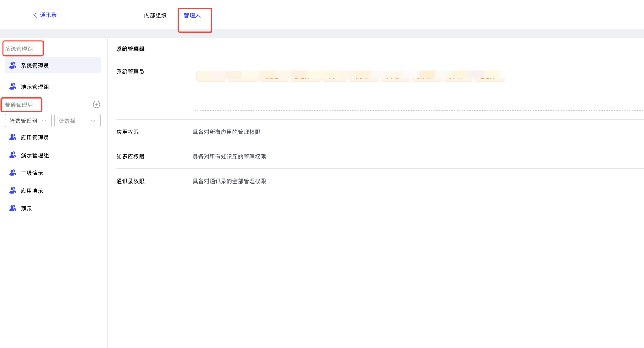Image resolution: width=644 pixels, height=348 pixels.
Task: Select 演示管理组 under 系统管理组
Action: 35,87
